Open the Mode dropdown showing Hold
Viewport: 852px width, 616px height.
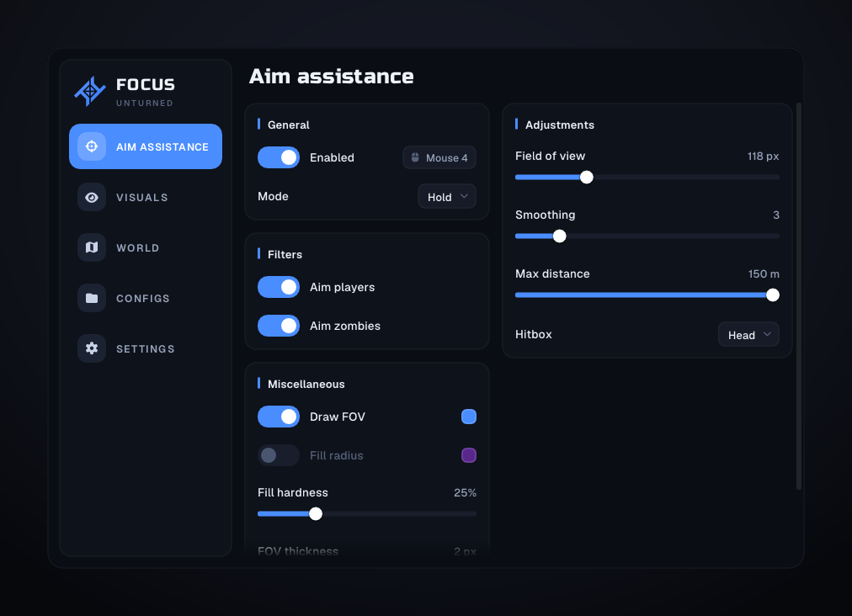[x=447, y=197]
